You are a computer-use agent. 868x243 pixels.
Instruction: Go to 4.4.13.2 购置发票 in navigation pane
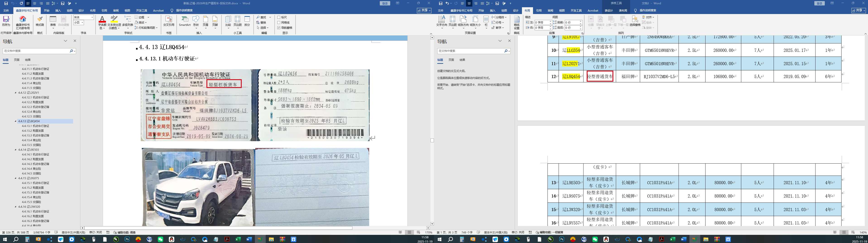(33, 130)
